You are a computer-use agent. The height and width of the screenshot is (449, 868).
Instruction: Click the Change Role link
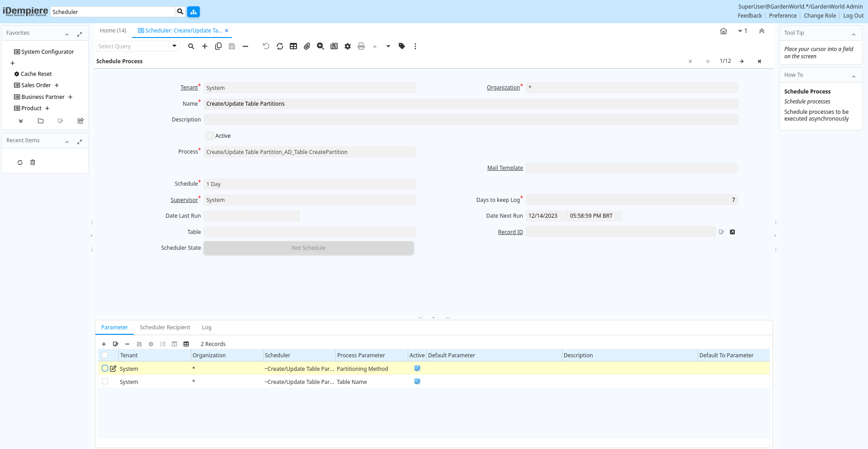point(820,16)
